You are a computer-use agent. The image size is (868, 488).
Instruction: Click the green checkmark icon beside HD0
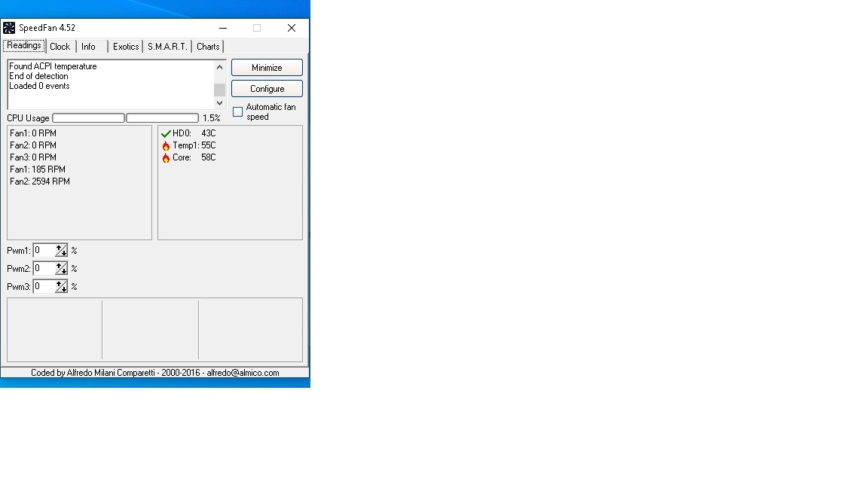click(x=166, y=133)
